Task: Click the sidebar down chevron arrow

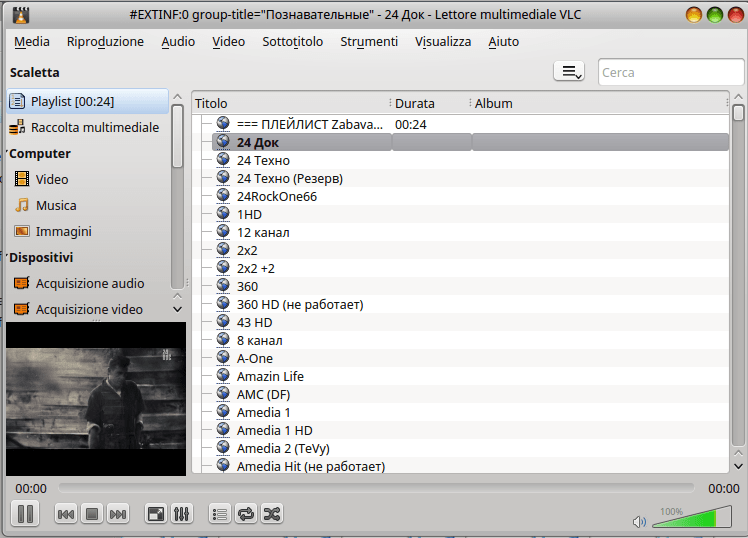Action: [177, 310]
